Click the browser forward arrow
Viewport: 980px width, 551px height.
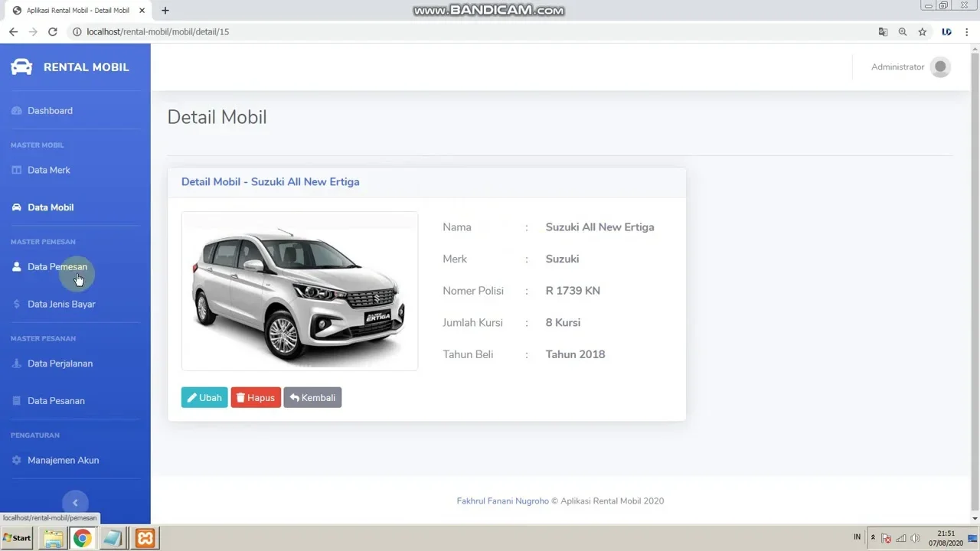pos(33,31)
